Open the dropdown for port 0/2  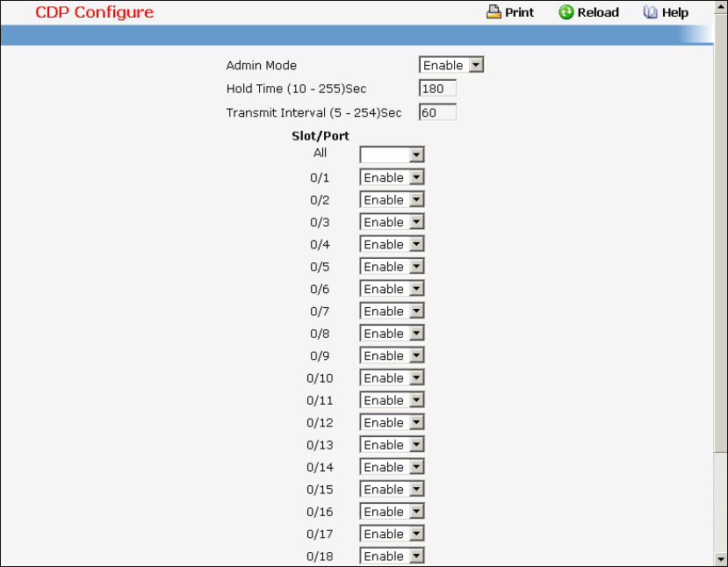[x=392, y=199]
